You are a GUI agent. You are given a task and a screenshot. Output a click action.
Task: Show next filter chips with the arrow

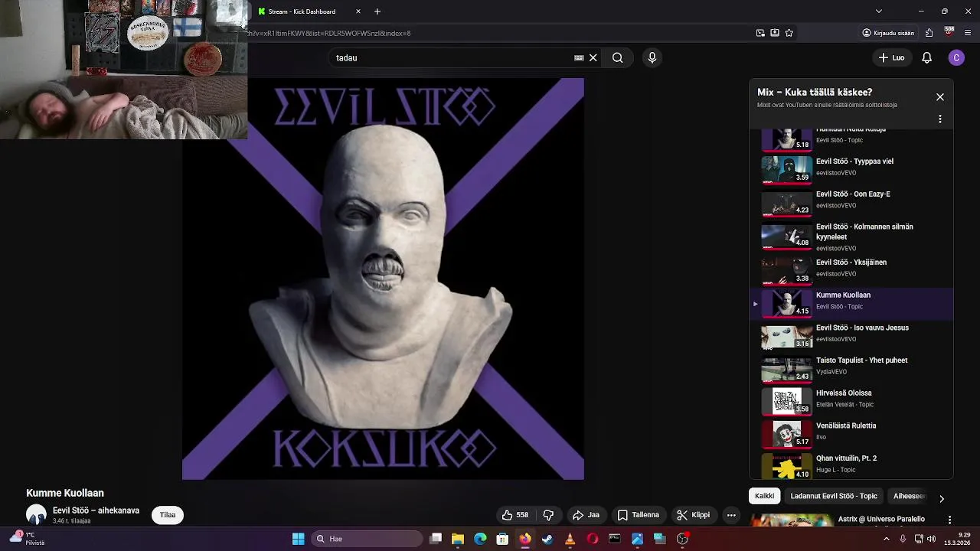coord(942,498)
